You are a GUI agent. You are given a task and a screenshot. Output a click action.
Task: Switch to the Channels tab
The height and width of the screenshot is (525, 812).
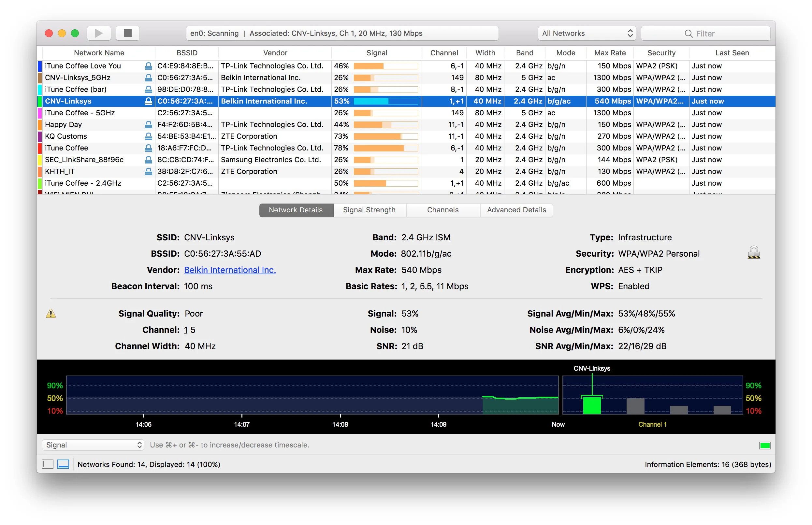point(443,210)
